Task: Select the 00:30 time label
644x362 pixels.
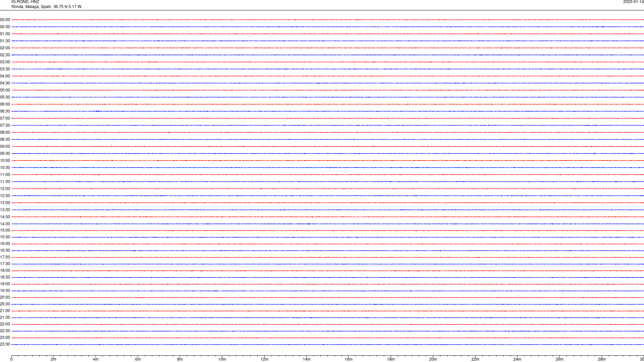Action: (x=5, y=27)
